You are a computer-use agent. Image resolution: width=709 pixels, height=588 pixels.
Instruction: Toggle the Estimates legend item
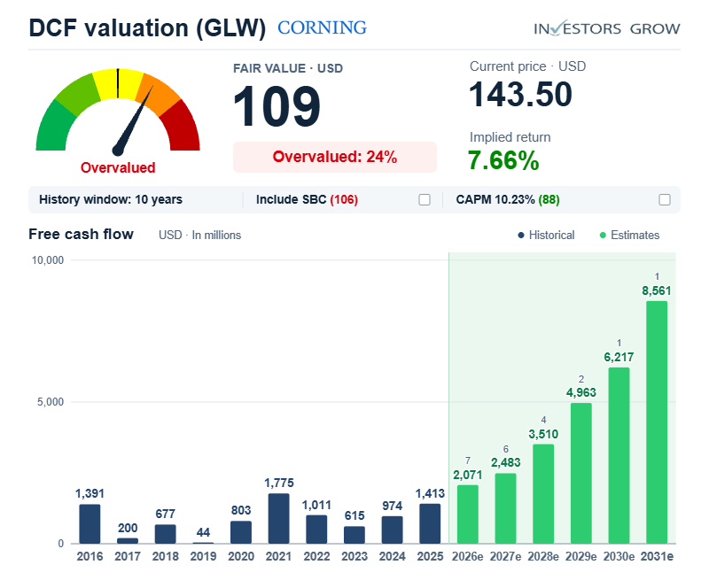click(629, 235)
